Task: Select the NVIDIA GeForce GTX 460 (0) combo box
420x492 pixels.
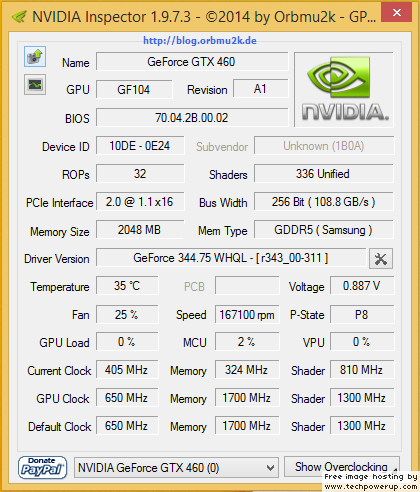Action: coord(176,468)
